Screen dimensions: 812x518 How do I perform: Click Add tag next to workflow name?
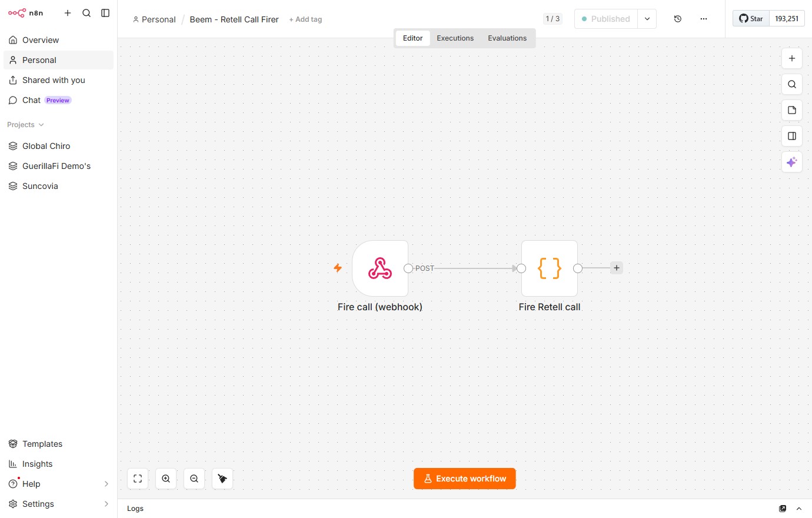point(305,19)
